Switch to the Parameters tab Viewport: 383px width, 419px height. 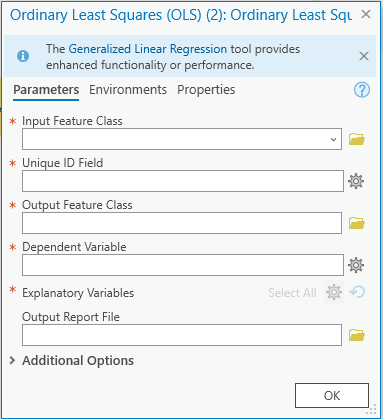coord(46,90)
